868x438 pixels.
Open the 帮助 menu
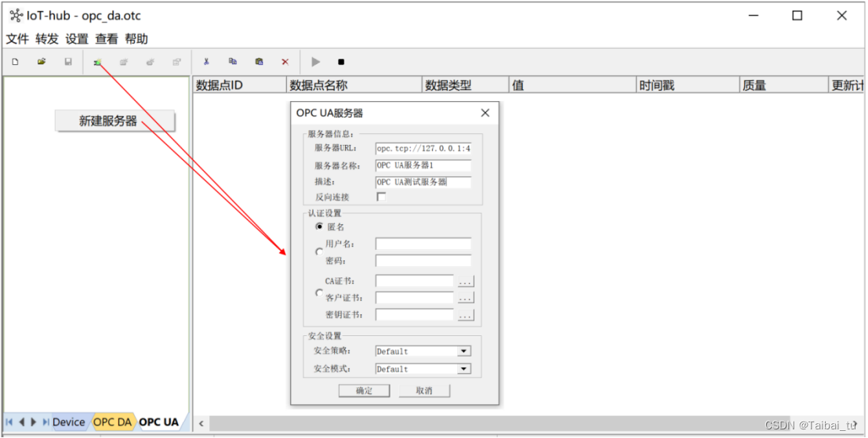136,38
